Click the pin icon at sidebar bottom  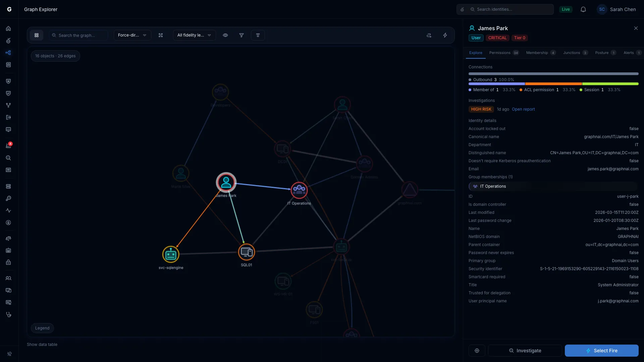(9, 354)
